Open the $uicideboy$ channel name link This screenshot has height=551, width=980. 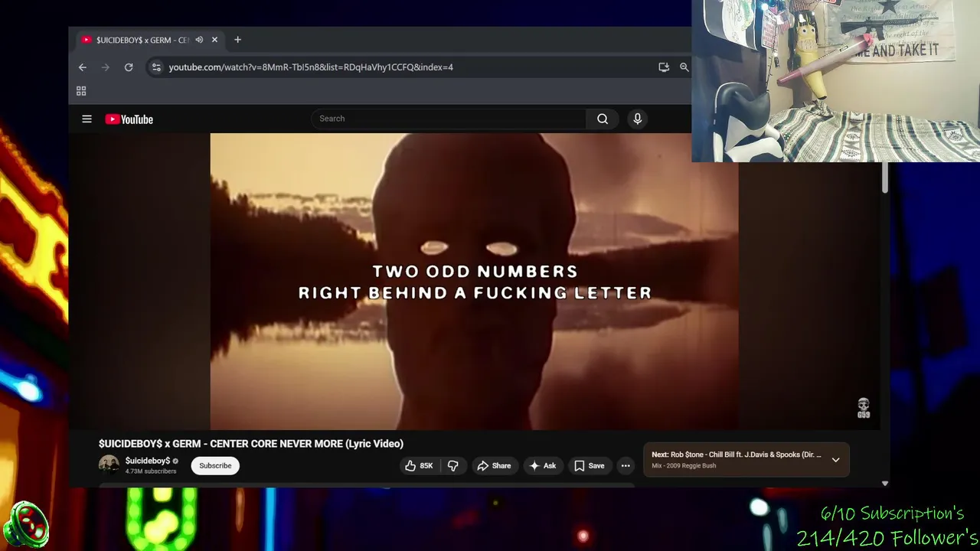[x=148, y=461]
